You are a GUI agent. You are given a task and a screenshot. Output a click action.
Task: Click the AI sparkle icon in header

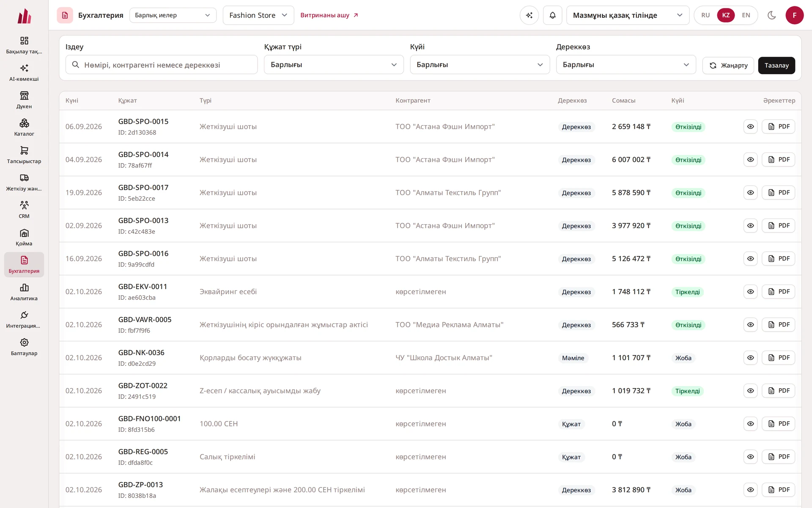529,15
